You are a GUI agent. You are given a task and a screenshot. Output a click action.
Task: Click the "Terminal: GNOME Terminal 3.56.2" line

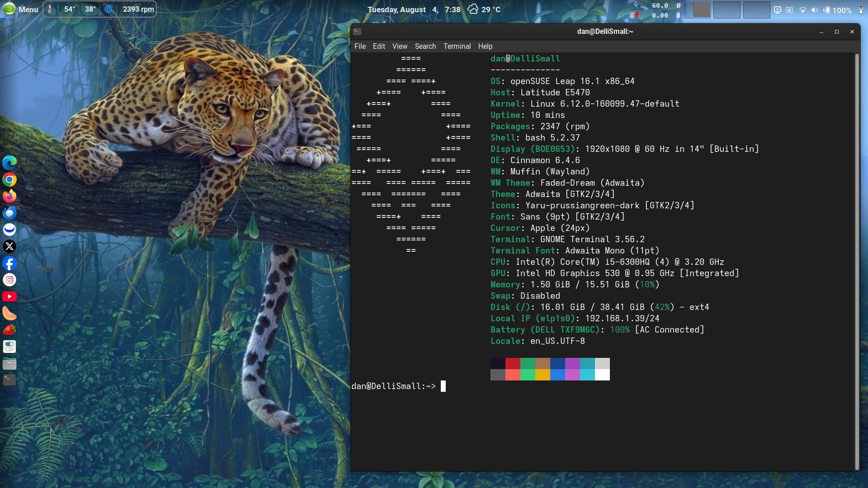point(568,239)
